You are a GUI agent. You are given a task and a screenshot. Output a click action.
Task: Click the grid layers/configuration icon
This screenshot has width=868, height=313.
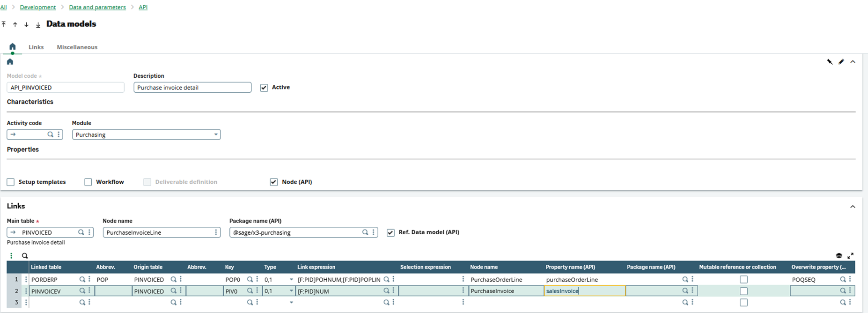click(839, 256)
